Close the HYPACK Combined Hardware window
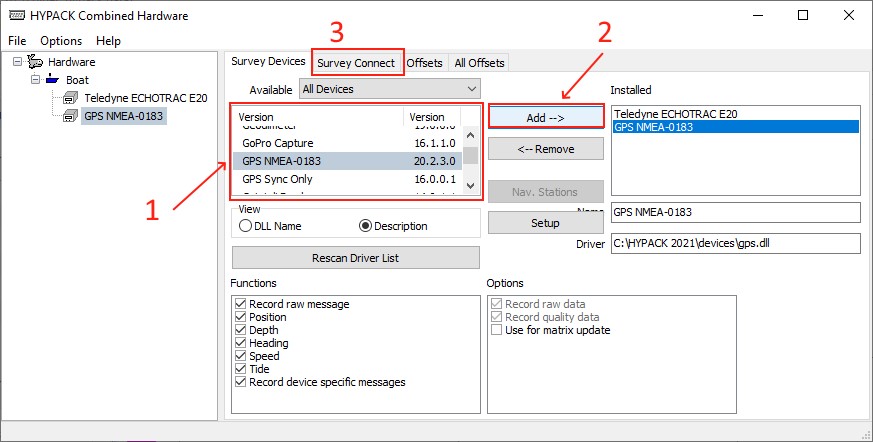The width and height of the screenshot is (873, 442). (849, 16)
